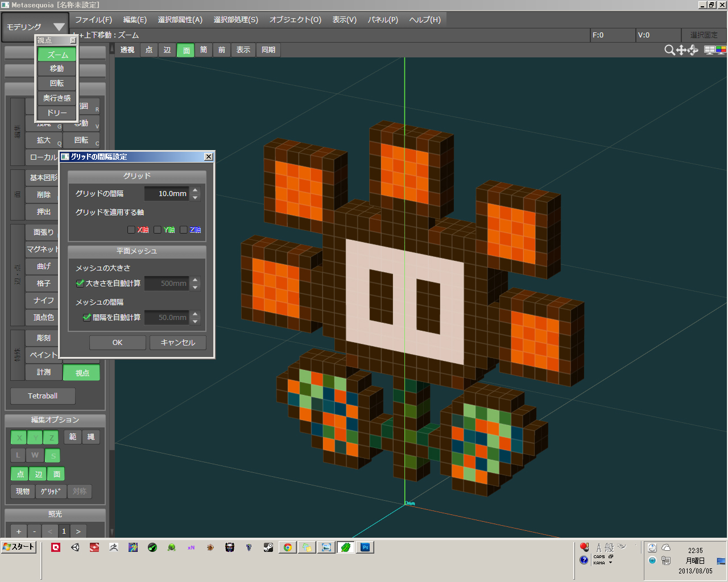The width and height of the screenshot is (728, 582).
Task: Open the オブジェクト(O) menu
Action: [x=295, y=20]
